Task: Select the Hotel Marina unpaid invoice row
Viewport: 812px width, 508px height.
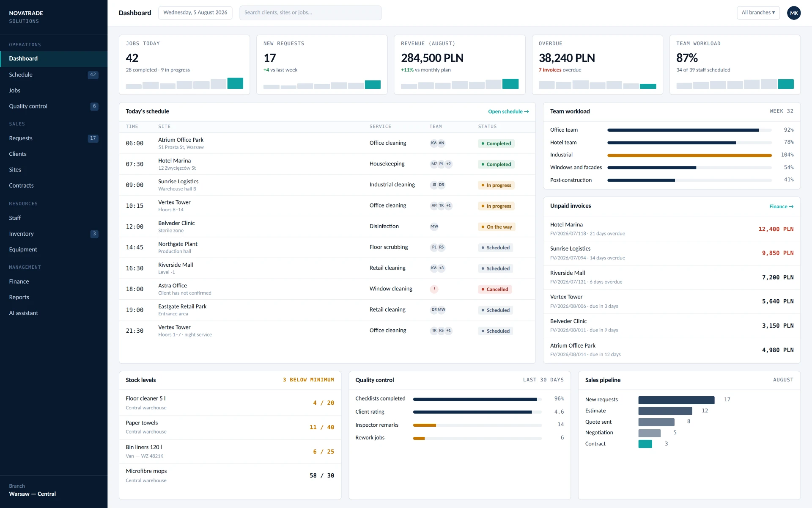Action: point(672,229)
